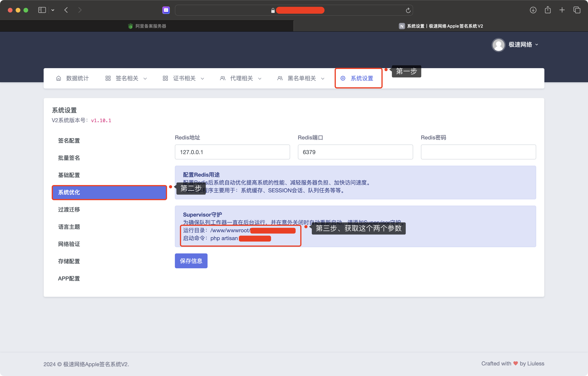
Task: Select the 系统优化 side tab
Action: pos(109,192)
